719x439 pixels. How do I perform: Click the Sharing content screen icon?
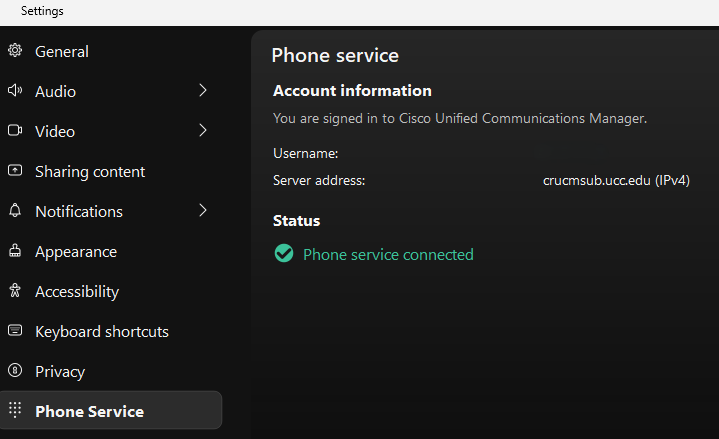tap(15, 171)
